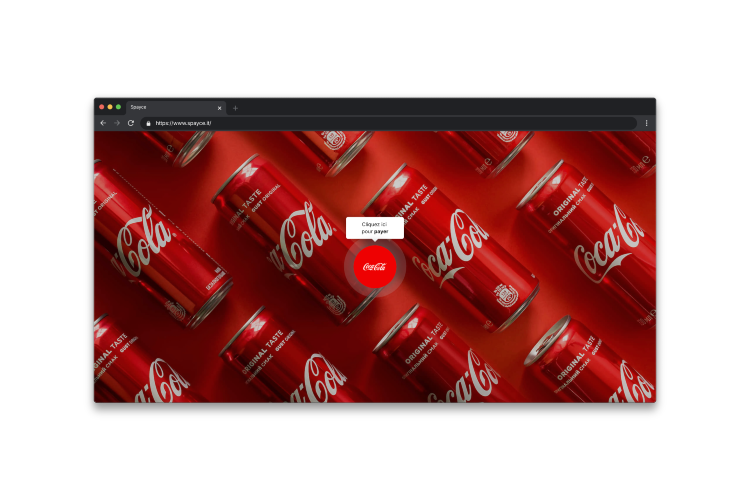
Task: Reload the page with the refresh icon
Action: tap(131, 123)
